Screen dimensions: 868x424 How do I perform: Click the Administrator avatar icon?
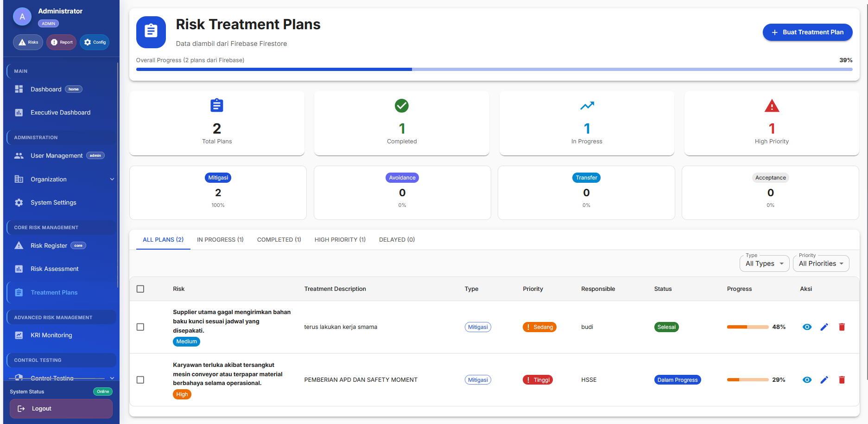22,17
